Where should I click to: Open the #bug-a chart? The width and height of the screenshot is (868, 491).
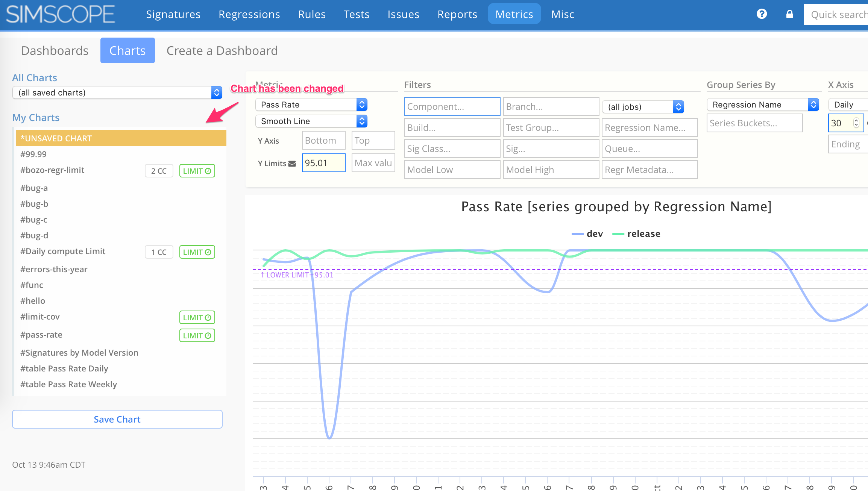pyautogui.click(x=34, y=188)
